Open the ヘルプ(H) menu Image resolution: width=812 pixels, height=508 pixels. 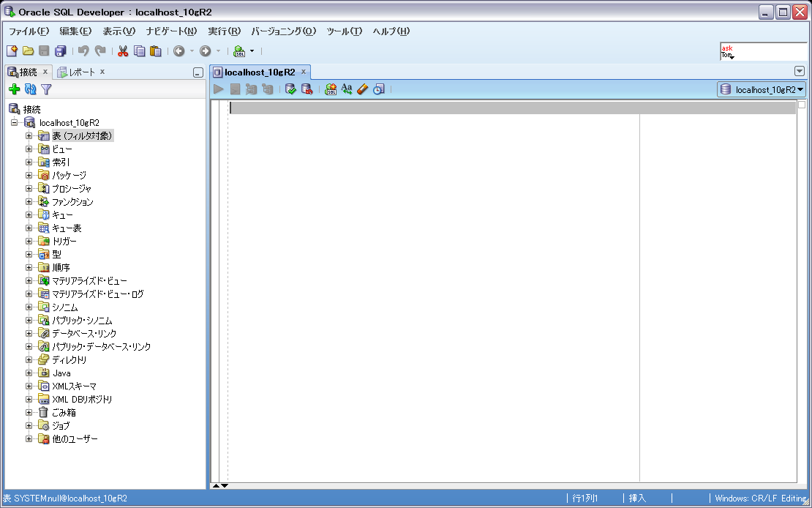(x=391, y=31)
